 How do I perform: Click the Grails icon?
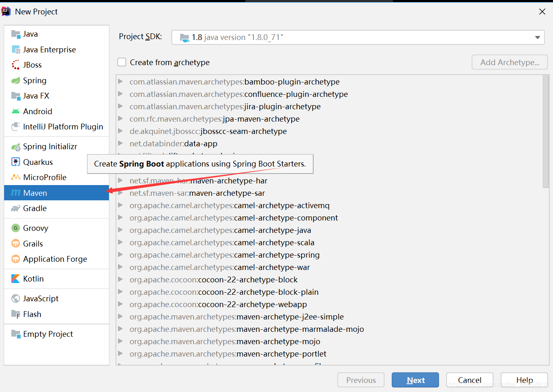point(16,244)
